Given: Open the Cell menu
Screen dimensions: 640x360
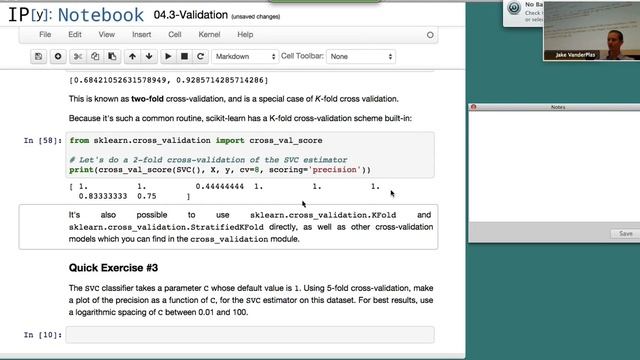Looking at the screenshot, I should (175, 35).
